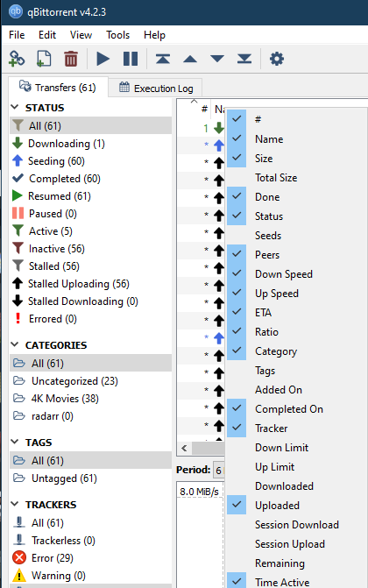Collapse the TRACKERS section
The height and width of the screenshot is (588, 368).
[15, 505]
